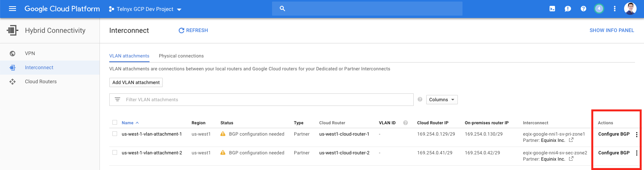The image size is (644, 170).
Task: Open us-west1-cloud-router-2 link
Action: tap(344, 153)
